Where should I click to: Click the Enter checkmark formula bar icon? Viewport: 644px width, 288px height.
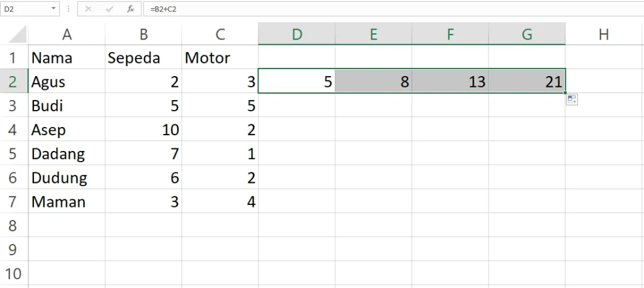pyautogui.click(x=109, y=9)
